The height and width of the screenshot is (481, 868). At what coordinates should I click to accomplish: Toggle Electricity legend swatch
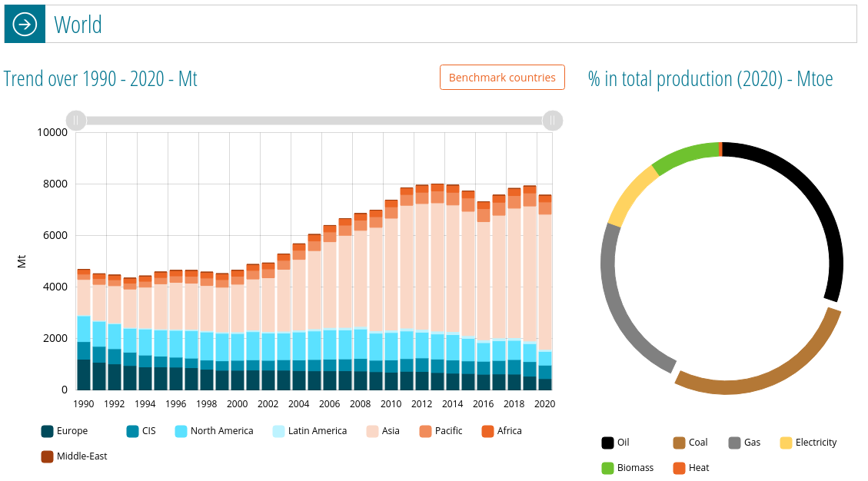[x=786, y=443]
